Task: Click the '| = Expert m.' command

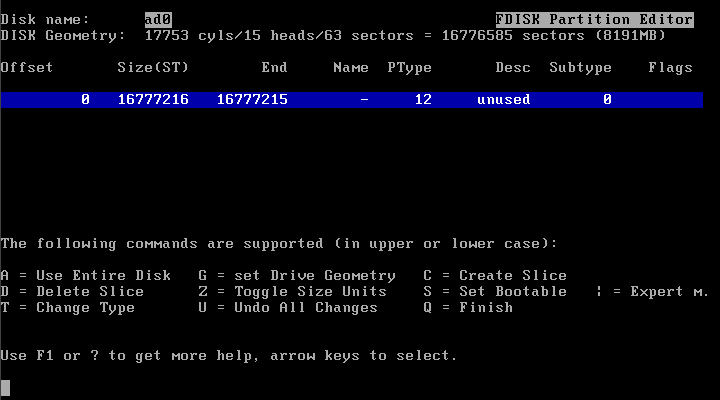Action: pos(652,292)
